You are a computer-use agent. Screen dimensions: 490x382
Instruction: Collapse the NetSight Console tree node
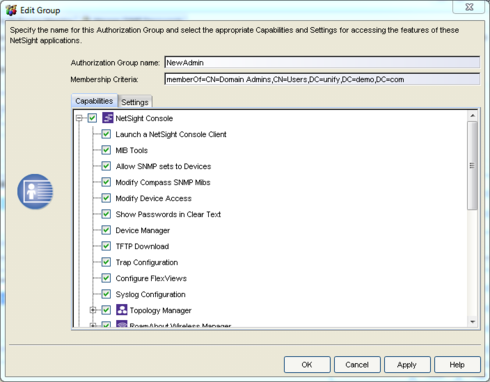(79, 118)
